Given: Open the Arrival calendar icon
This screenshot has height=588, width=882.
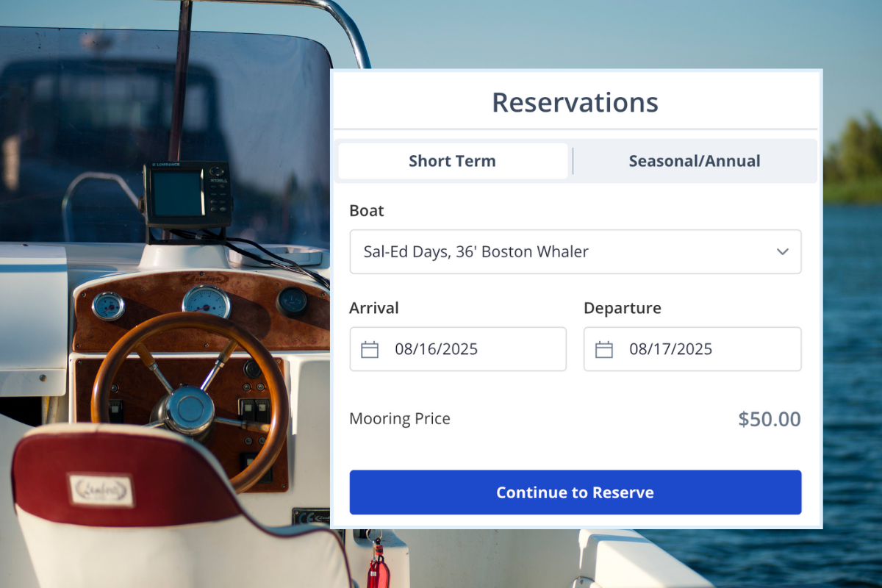Looking at the screenshot, I should point(370,349).
